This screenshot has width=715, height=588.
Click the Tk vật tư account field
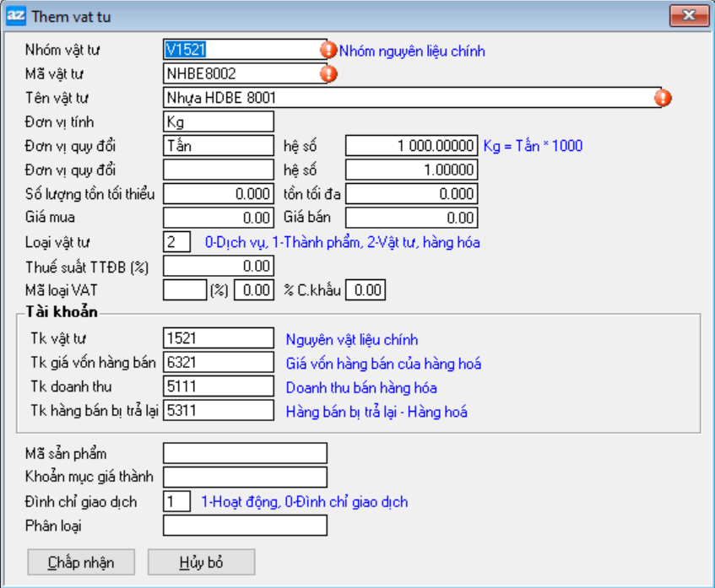tap(219, 340)
